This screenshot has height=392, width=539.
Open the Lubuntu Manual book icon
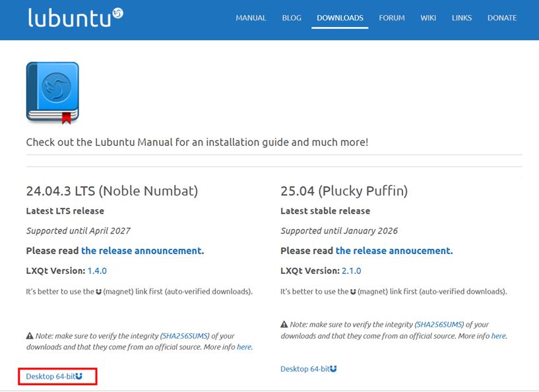coord(53,93)
